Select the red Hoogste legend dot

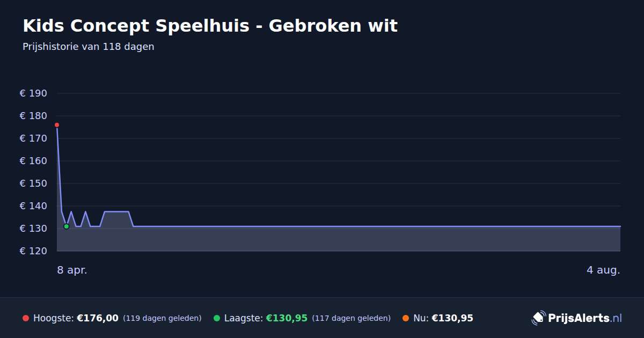tap(26, 318)
